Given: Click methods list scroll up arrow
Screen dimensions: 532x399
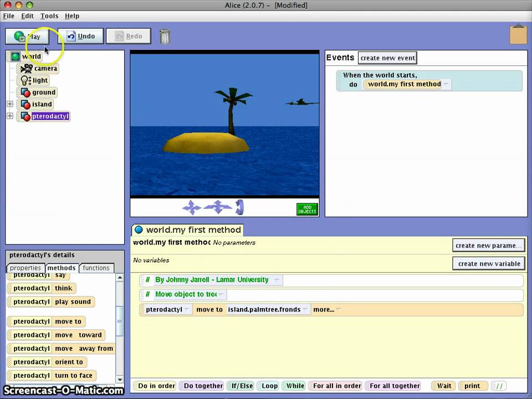Looking at the screenshot, I should pyautogui.click(x=120, y=278).
